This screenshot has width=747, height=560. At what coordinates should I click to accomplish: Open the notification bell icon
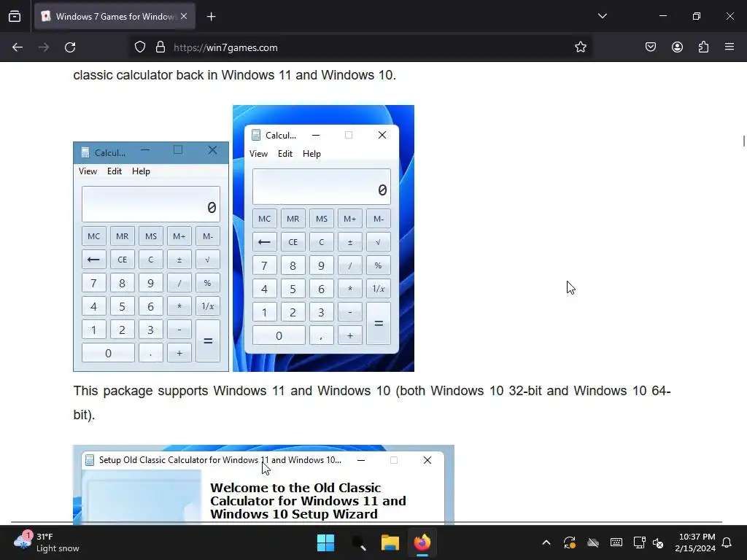coord(727,542)
